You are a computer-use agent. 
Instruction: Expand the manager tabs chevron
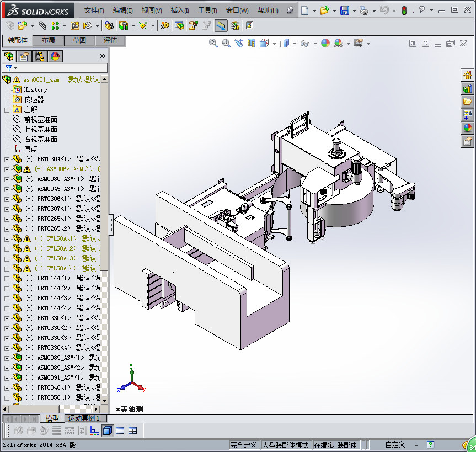[103, 56]
